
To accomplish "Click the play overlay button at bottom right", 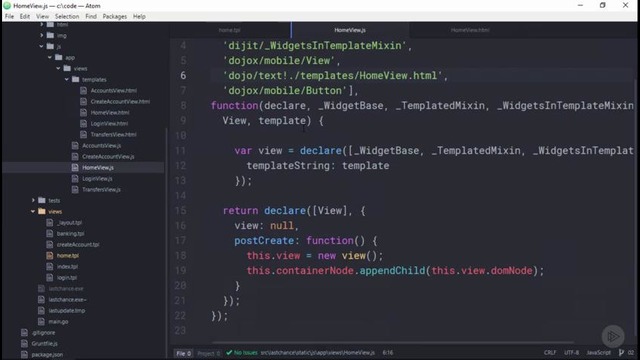I will 613,336.
